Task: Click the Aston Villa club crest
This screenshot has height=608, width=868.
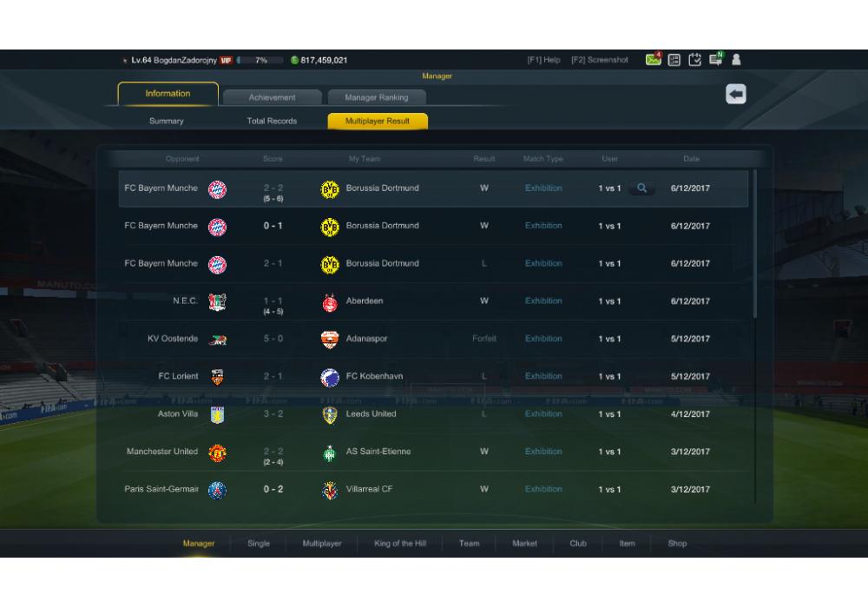Action: click(x=217, y=415)
